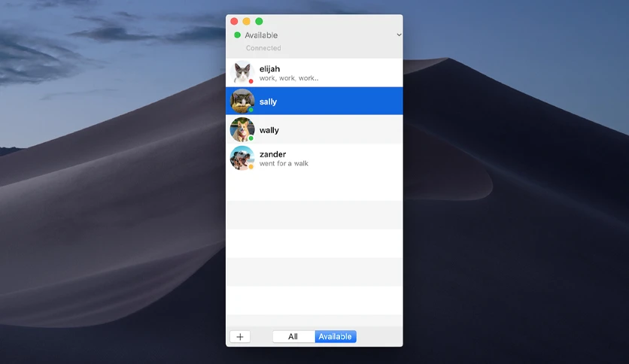The image size is (629, 364).
Task: Expand the status dropdown chevron
Action: click(x=399, y=35)
